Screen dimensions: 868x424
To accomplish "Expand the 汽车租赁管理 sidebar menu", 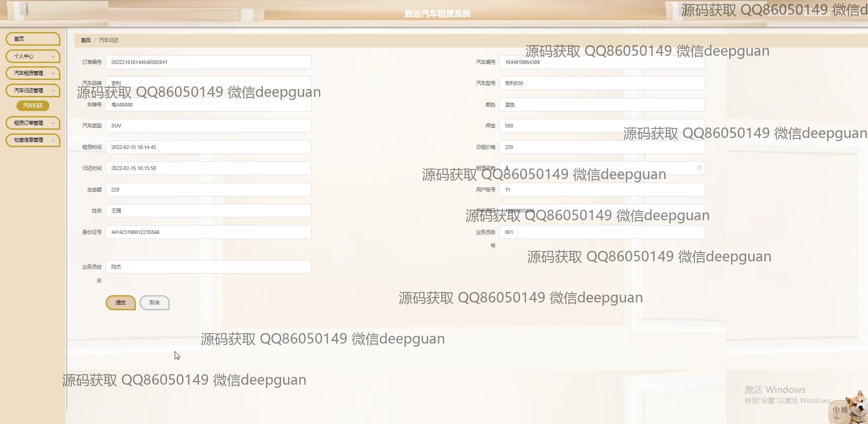I will coord(33,73).
